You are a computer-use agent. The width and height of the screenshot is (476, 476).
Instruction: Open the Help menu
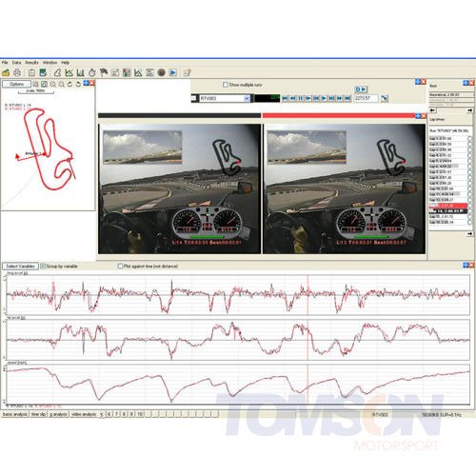[x=65, y=63]
